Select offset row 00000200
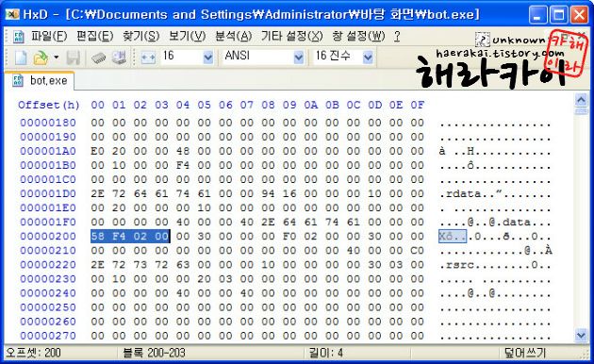The image size is (594, 364). click(x=48, y=237)
